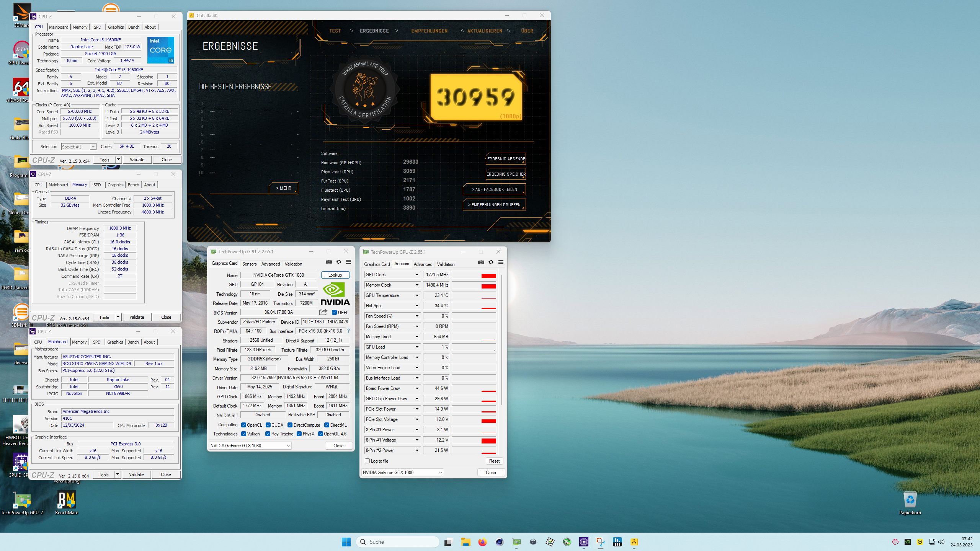
Task: Switch to SPD tab in the CPU-Z Memory window
Action: click(x=97, y=185)
